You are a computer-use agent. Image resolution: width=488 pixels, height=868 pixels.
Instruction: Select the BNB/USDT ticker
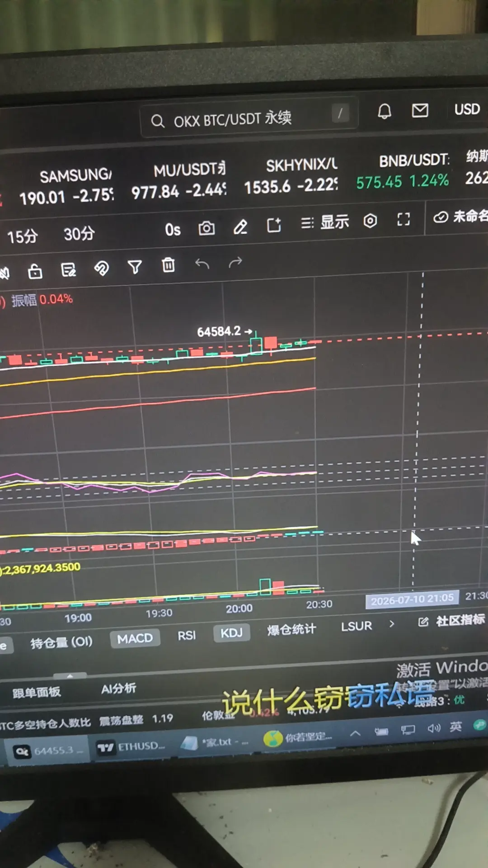(x=402, y=171)
